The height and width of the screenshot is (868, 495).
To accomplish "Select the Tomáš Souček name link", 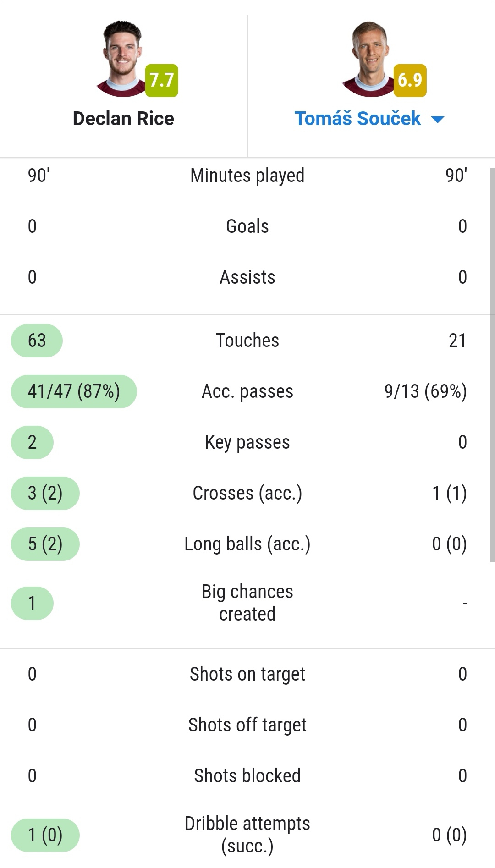I will (x=357, y=119).
